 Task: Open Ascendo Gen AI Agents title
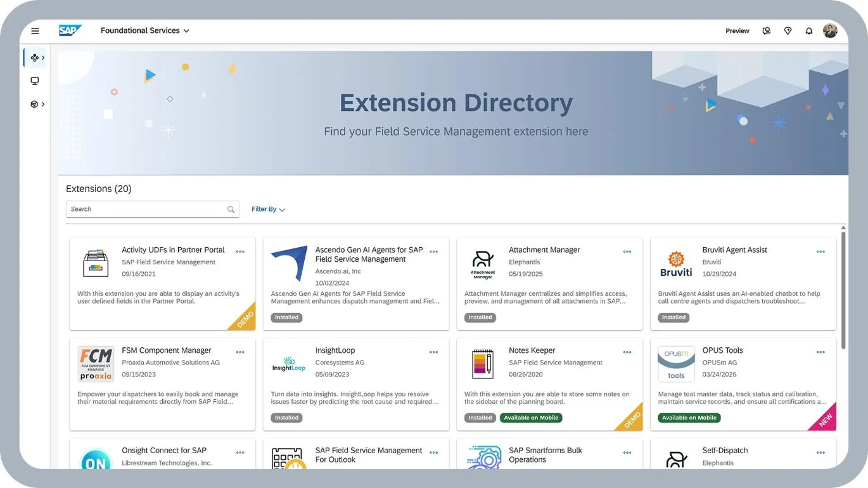[x=369, y=255]
